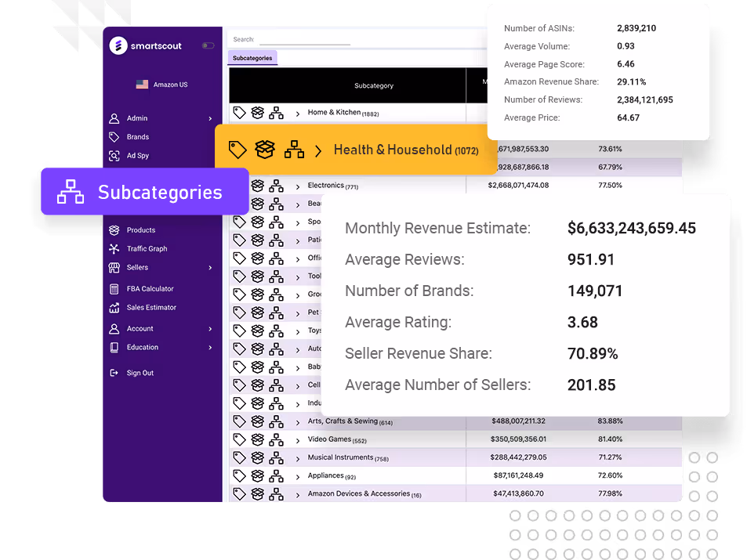The height and width of the screenshot is (560, 747).
Task: Select the 81.40% cell in Video Games row
Action: tap(611, 439)
